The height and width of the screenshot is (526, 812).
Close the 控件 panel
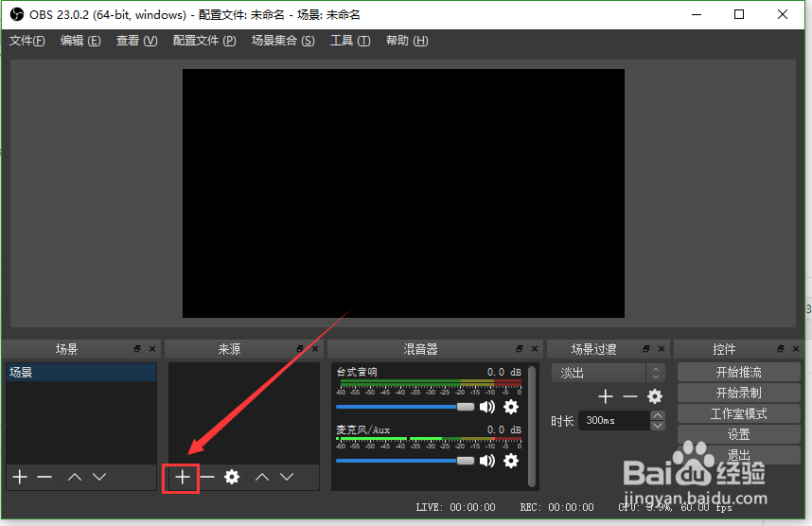coord(795,349)
